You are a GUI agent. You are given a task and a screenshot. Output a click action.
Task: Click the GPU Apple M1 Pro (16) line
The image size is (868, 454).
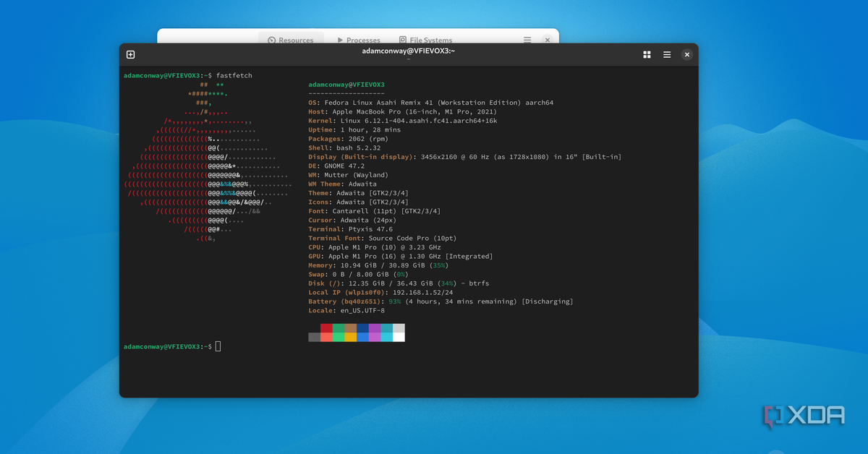(x=401, y=256)
